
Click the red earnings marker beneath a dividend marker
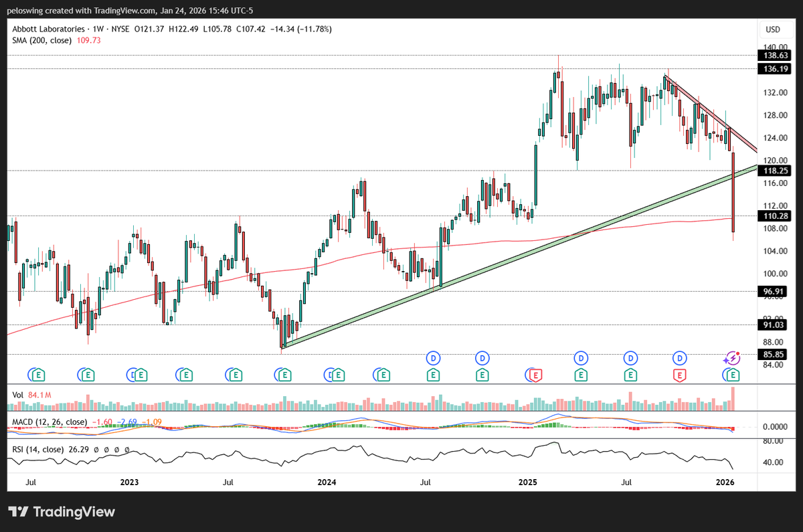(680, 375)
